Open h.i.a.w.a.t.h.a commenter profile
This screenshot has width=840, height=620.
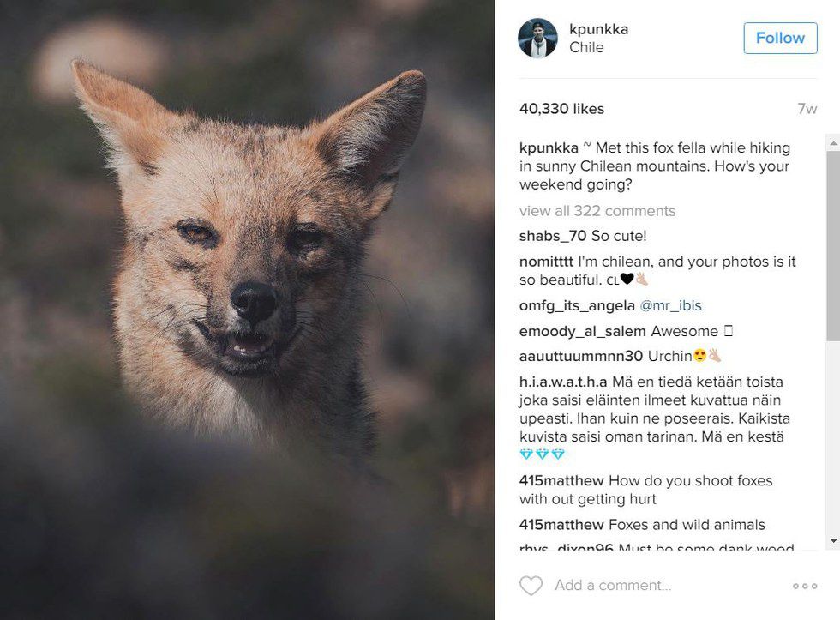pos(563,382)
